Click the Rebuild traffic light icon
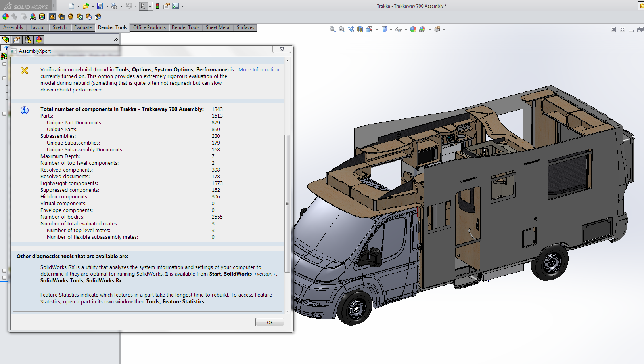Image resolution: width=644 pixels, height=364 pixels. pyautogui.click(x=157, y=6)
